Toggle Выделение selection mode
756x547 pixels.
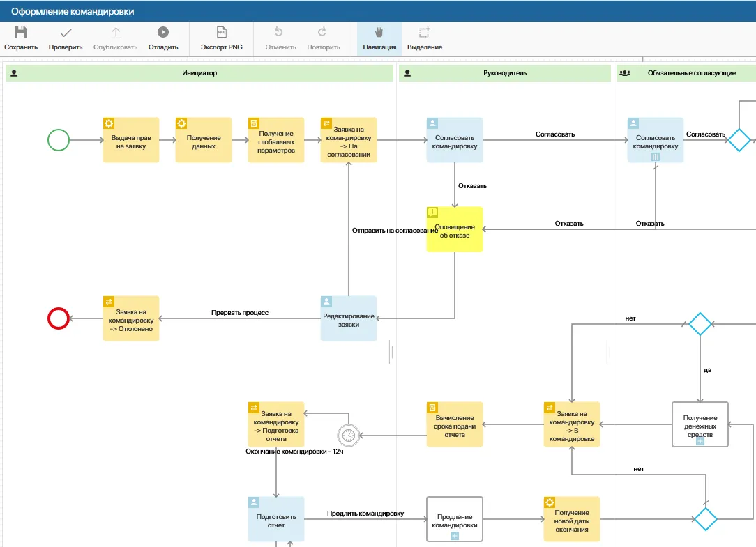pos(424,33)
